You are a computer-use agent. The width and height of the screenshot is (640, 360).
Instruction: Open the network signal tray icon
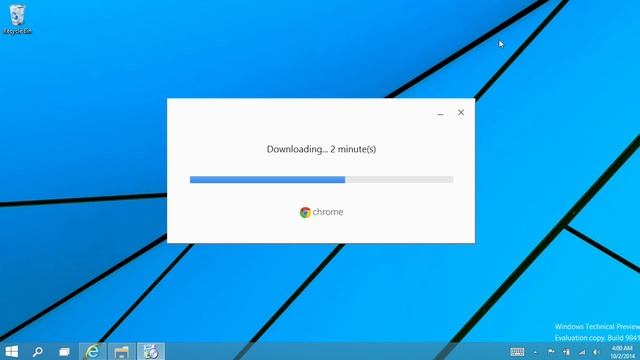582,352
